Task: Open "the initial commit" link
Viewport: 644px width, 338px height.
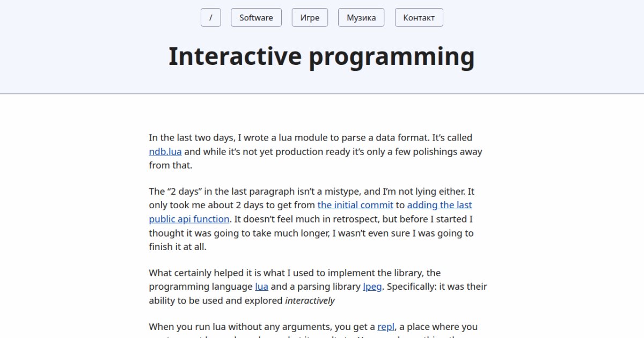Action: click(355, 205)
